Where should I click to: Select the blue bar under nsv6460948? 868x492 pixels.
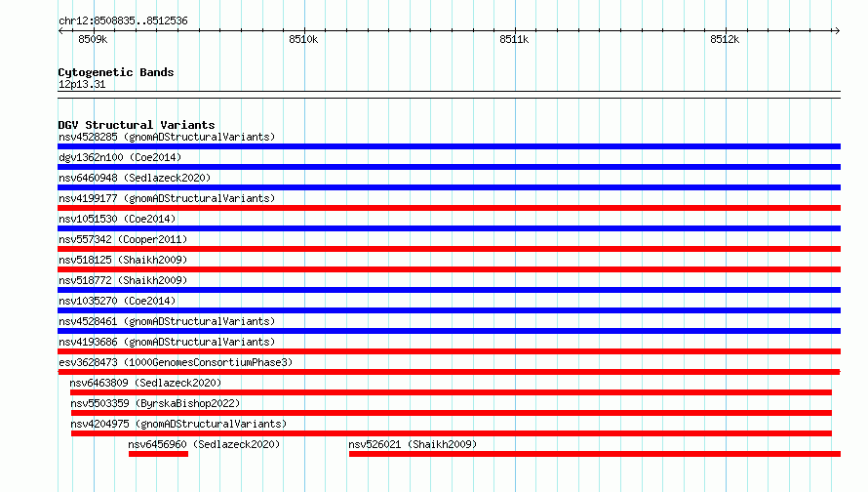click(x=449, y=187)
